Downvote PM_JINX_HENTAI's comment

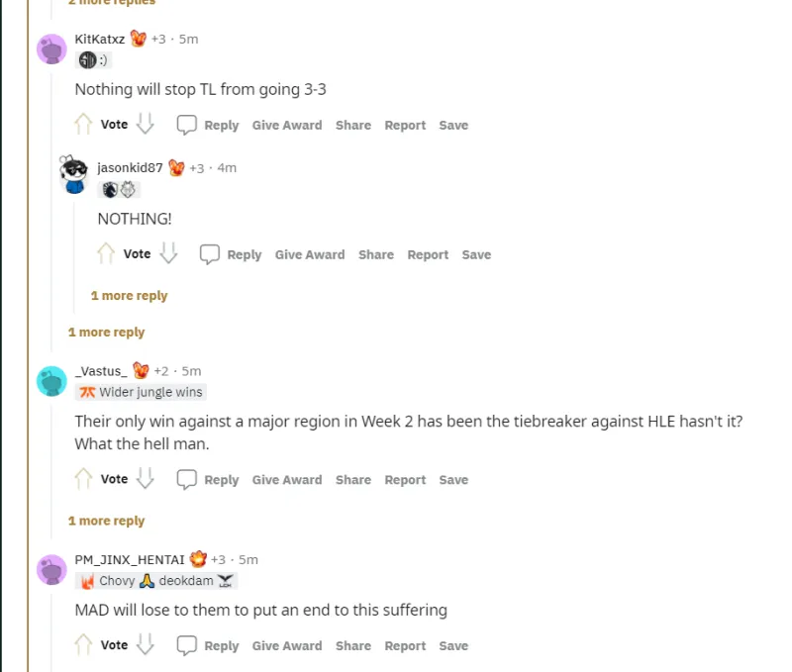point(146,644)
